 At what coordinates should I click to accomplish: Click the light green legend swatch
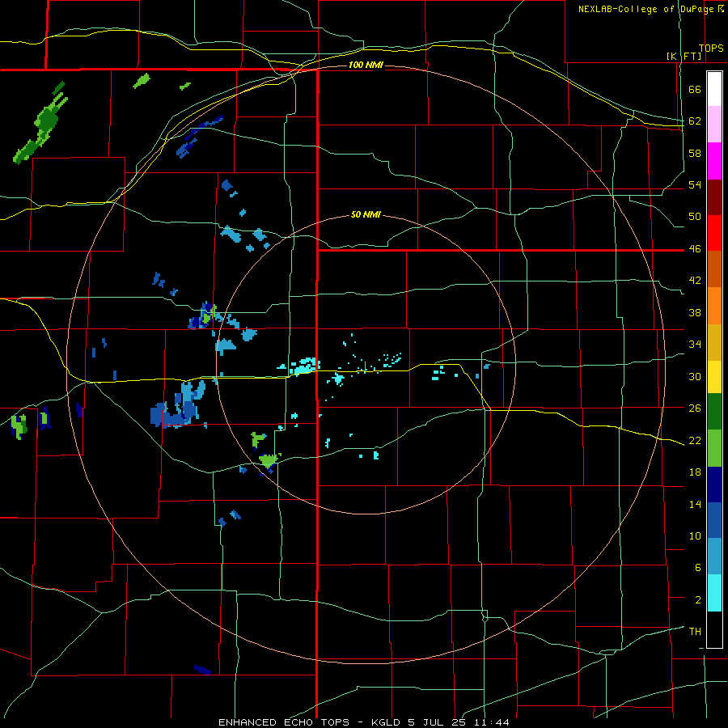pyautogui.click(x=714, y=448)
